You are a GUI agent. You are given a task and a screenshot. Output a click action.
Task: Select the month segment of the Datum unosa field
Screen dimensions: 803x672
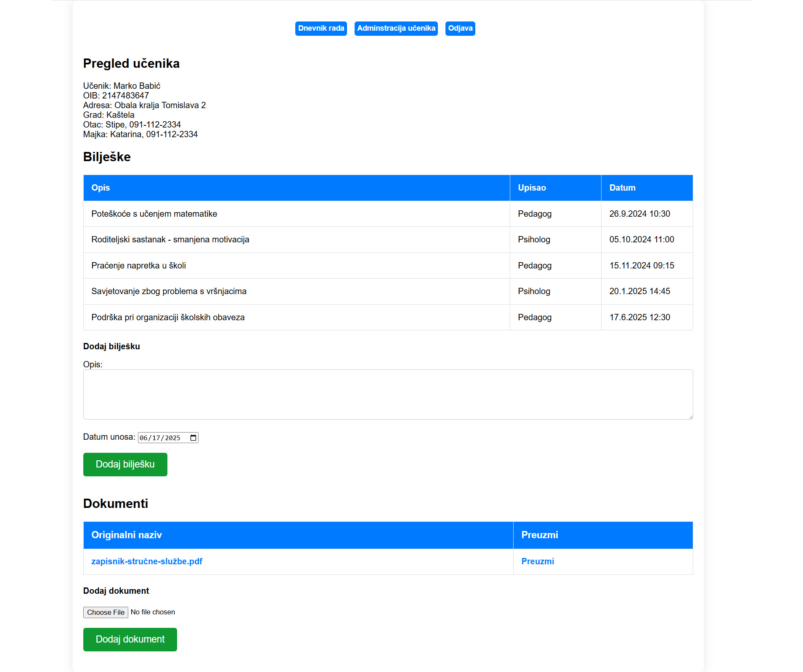coord(143,438)
